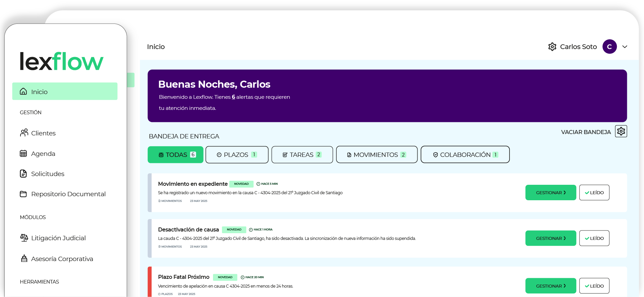Click the Solicitudes document icon

pos(23,174)
